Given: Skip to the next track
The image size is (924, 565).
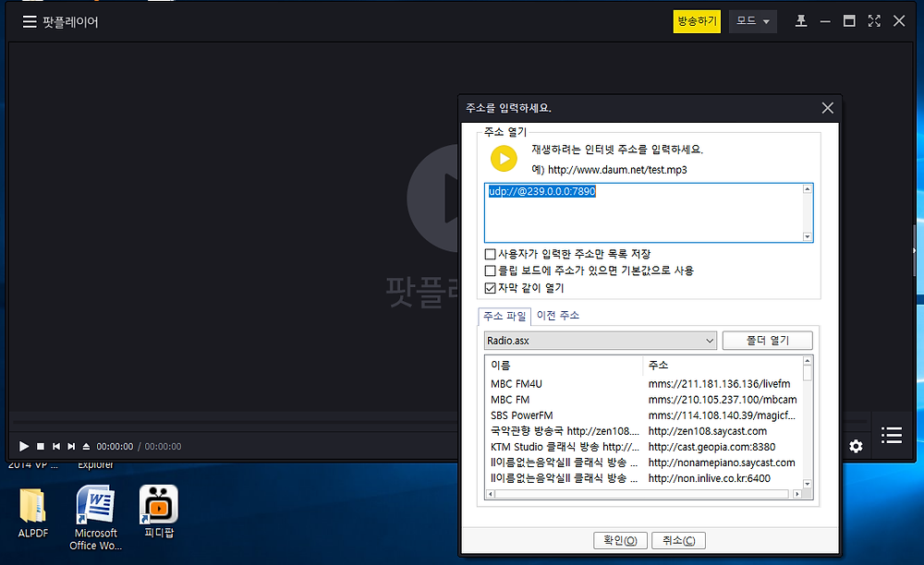Looking at the screenshot, I should [x=71, y=446].
